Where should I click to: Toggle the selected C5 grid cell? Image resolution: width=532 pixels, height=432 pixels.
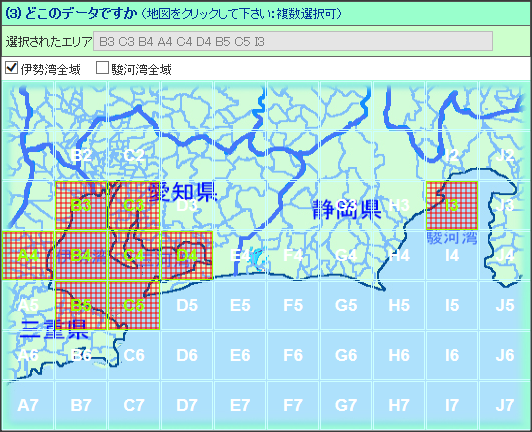tap(134, 305)
